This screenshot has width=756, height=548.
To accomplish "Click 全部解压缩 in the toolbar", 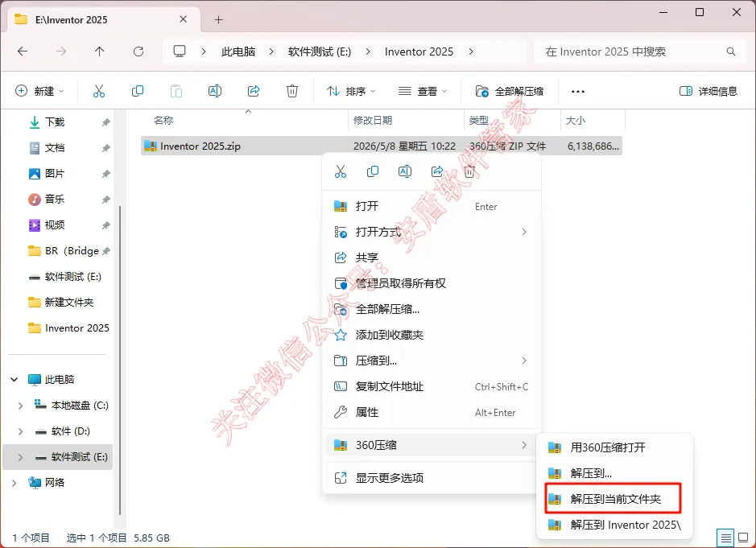I will pyautogui.click(x=510, y=91).
